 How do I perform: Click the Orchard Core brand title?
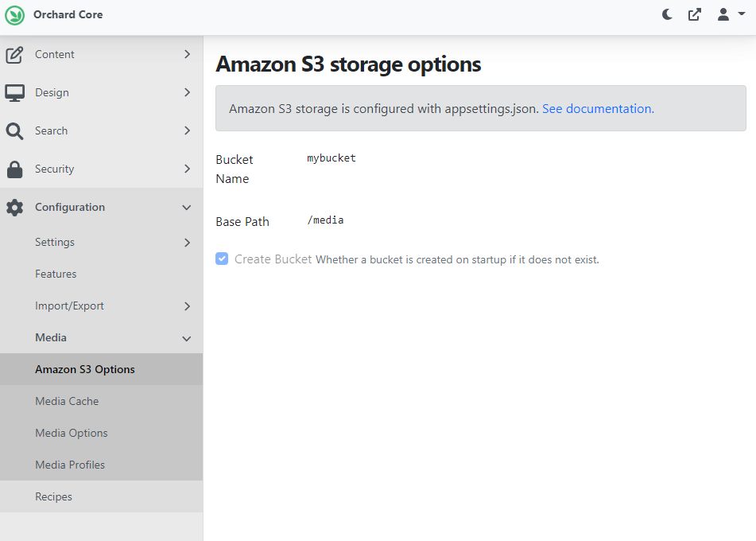click(68, 14)
